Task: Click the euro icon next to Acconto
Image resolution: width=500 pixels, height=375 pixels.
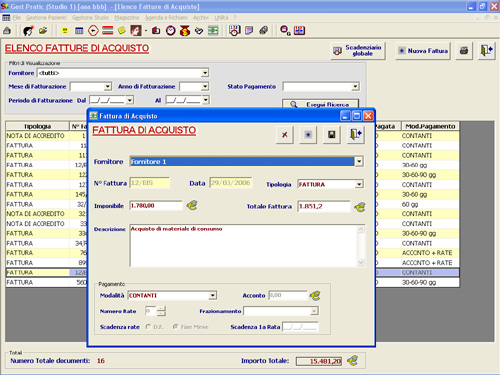Action: [315, 295]
